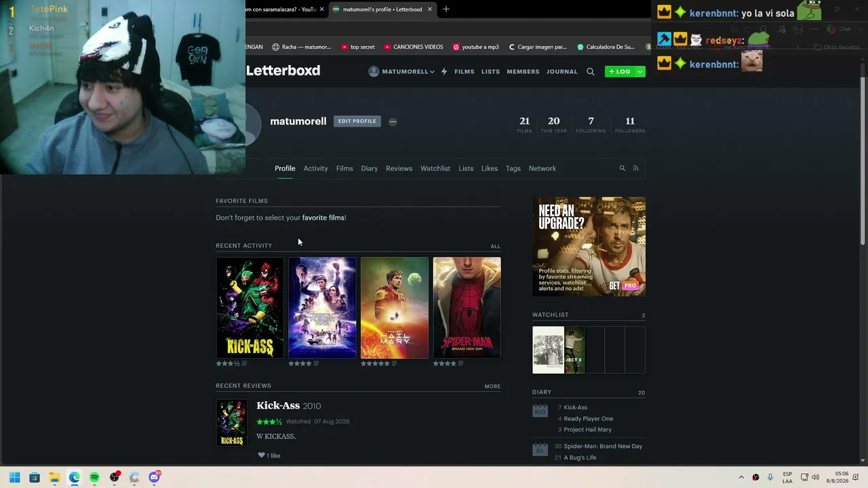The width and height of the screenshot is (868, 488).
Task: Open FILMS in the top navigation
Action: pyautogui.click(x=465, y=71)
